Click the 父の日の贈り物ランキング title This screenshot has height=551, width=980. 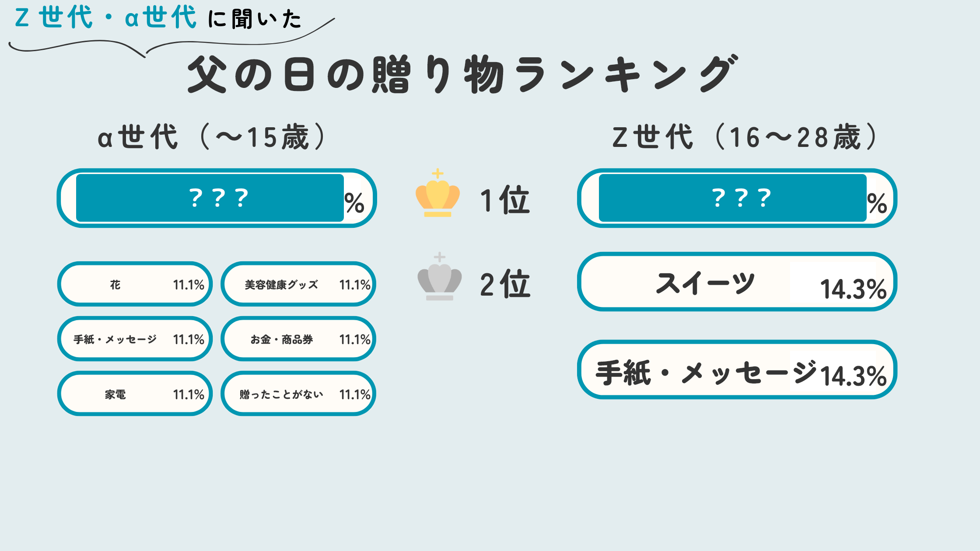463,74
